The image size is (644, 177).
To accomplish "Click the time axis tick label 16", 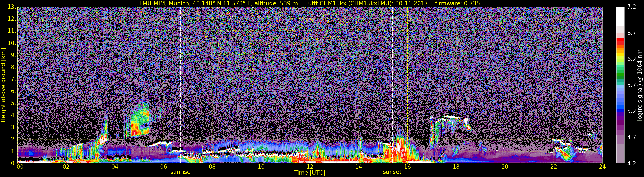I will point(407,167).
